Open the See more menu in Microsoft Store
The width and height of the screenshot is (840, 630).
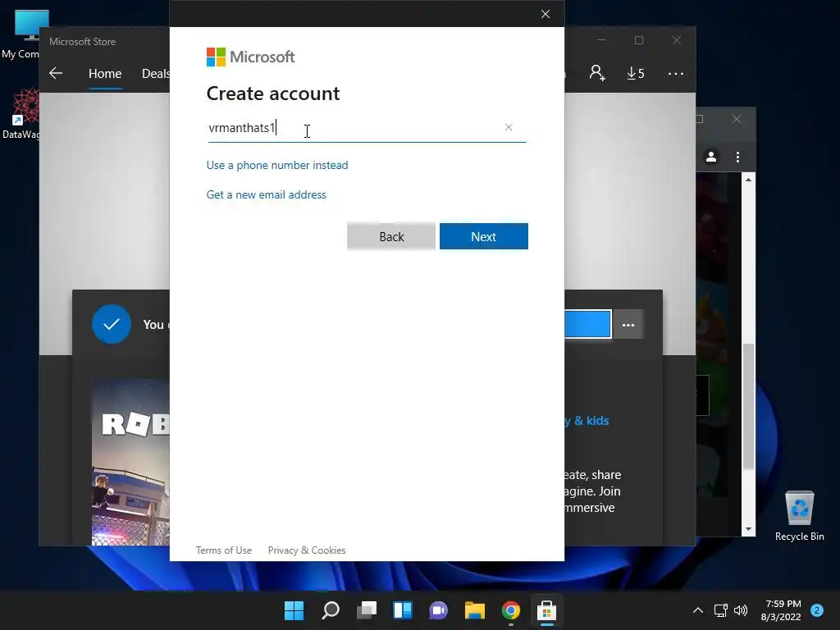click(676, 73)
